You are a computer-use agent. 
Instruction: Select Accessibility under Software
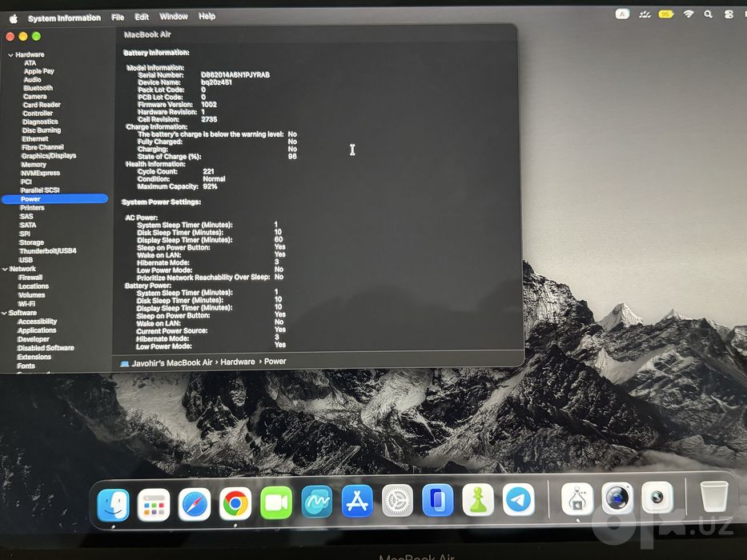coord(37,322)
